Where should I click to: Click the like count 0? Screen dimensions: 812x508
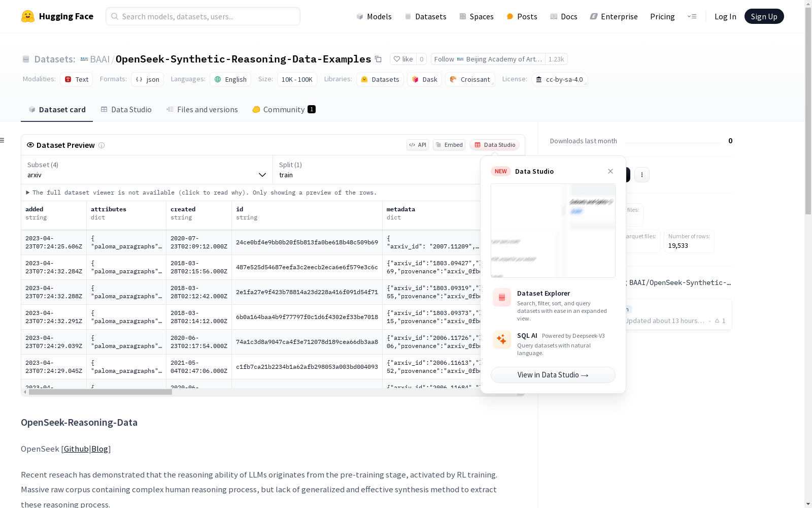pos(421,59)
